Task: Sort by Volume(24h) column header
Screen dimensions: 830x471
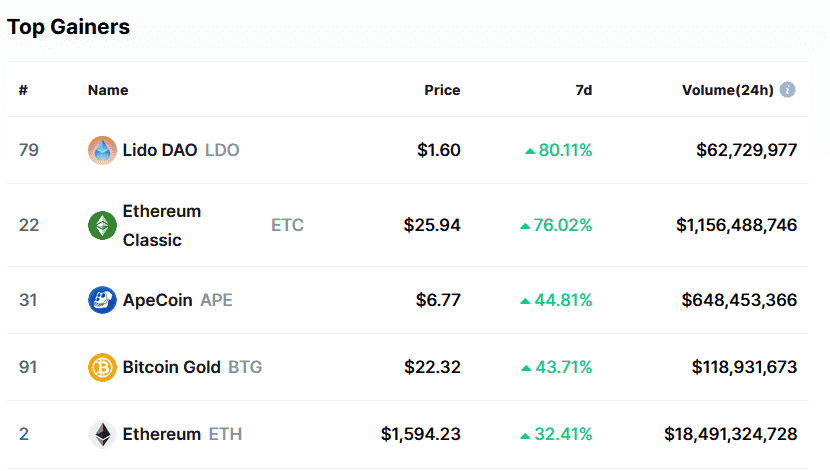Action: (727, 90)
